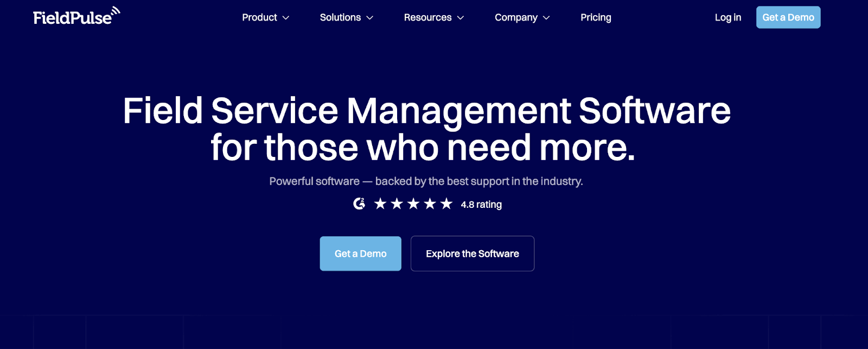Screen dimensions: 868x349
Task: Open the Resources menu
Action: point(434,17)
